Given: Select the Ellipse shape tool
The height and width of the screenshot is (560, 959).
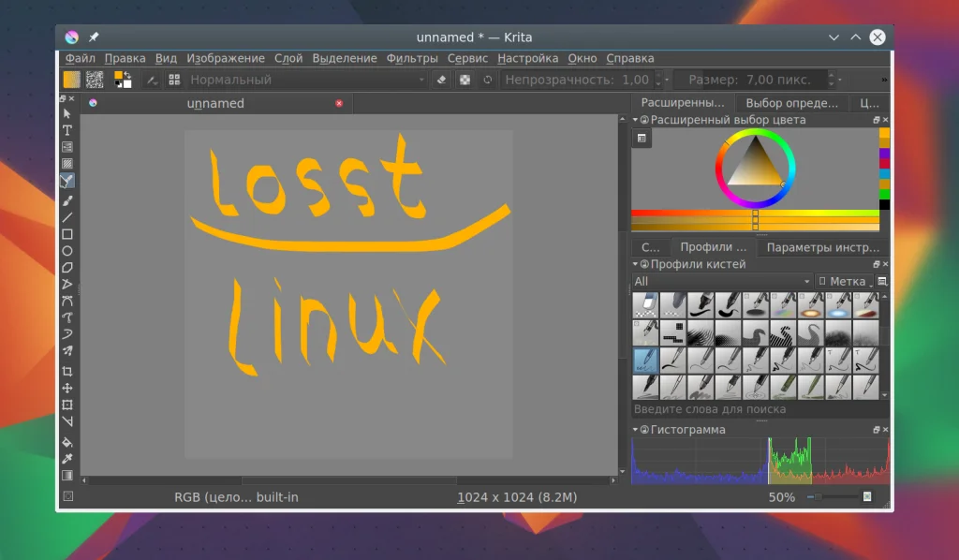Looking at the screenshot, I should pos(67,251).
